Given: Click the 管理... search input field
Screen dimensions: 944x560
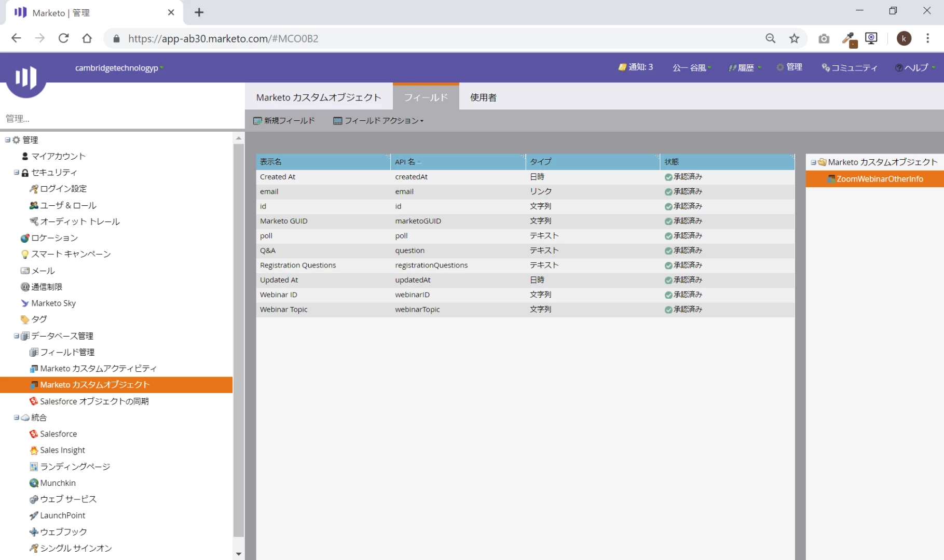Looking at the screenshot, I should point(122,119).
